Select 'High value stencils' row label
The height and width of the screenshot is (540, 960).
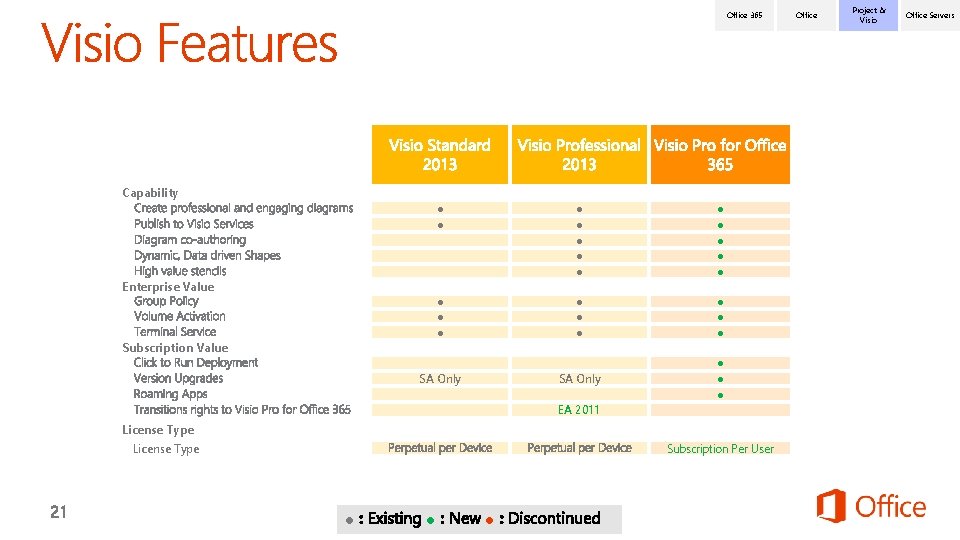coord(180,271)
